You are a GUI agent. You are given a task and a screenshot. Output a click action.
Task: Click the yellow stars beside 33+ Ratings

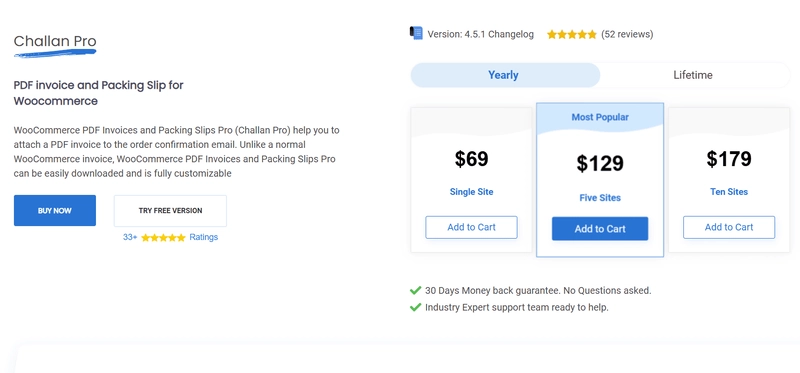pos(163,238)
